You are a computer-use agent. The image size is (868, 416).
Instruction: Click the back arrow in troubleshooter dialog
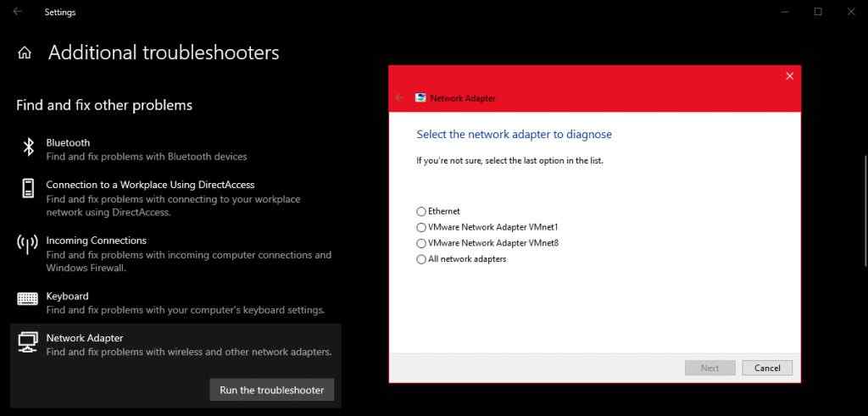click(400, 98)
